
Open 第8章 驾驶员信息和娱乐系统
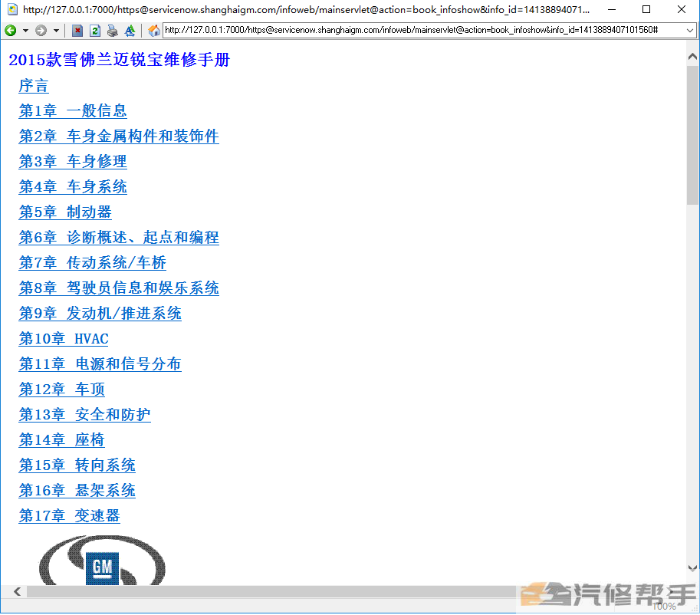119,288
